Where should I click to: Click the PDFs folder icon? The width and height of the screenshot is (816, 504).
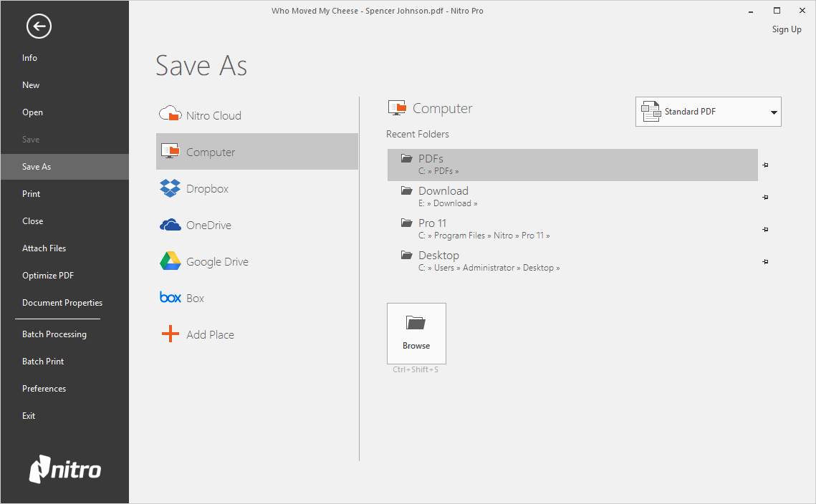pyautogui.click(x=406, y=158)
